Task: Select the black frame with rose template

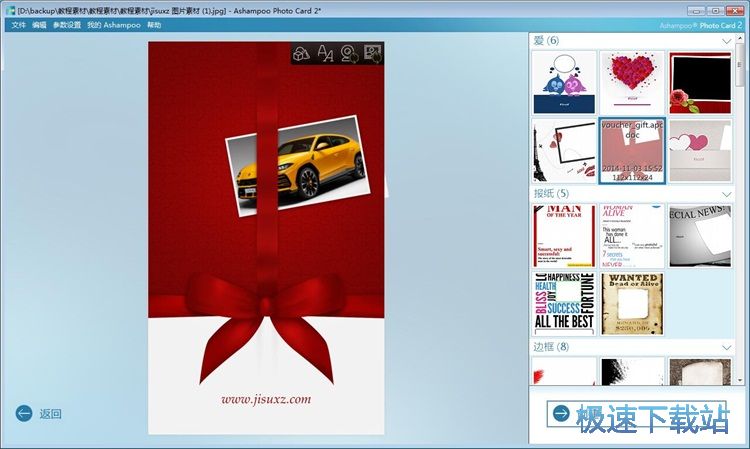Action: (x=700, y=83)
